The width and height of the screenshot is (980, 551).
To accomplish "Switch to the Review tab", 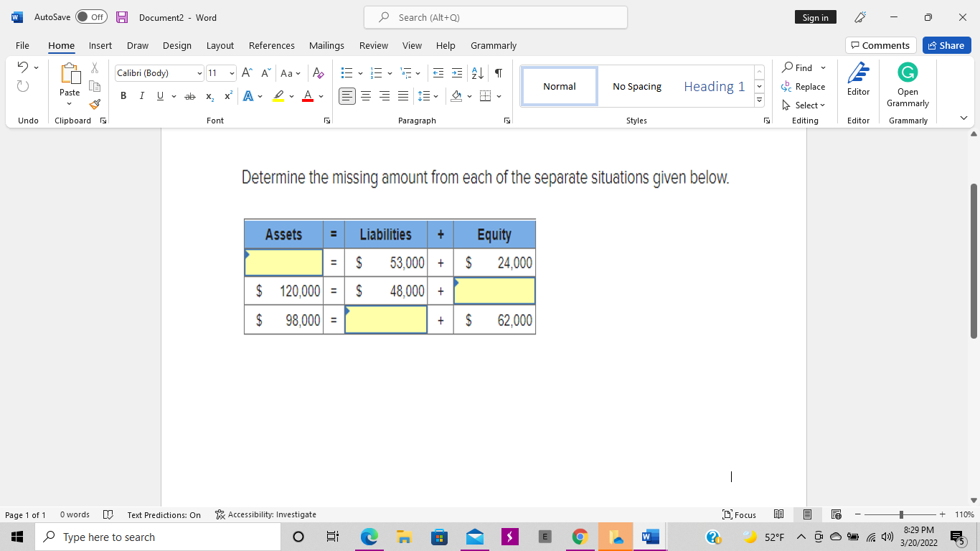I will coord(374,45).
